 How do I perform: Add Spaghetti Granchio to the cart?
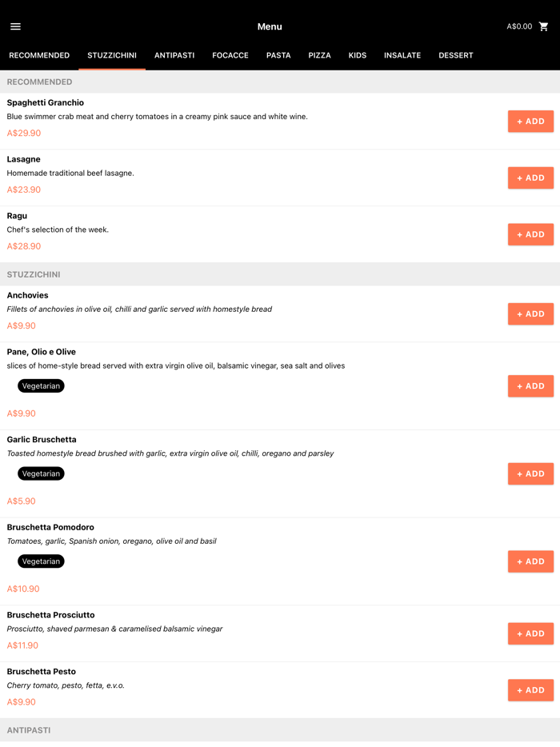pyautogui.click(x=530, y=122)
